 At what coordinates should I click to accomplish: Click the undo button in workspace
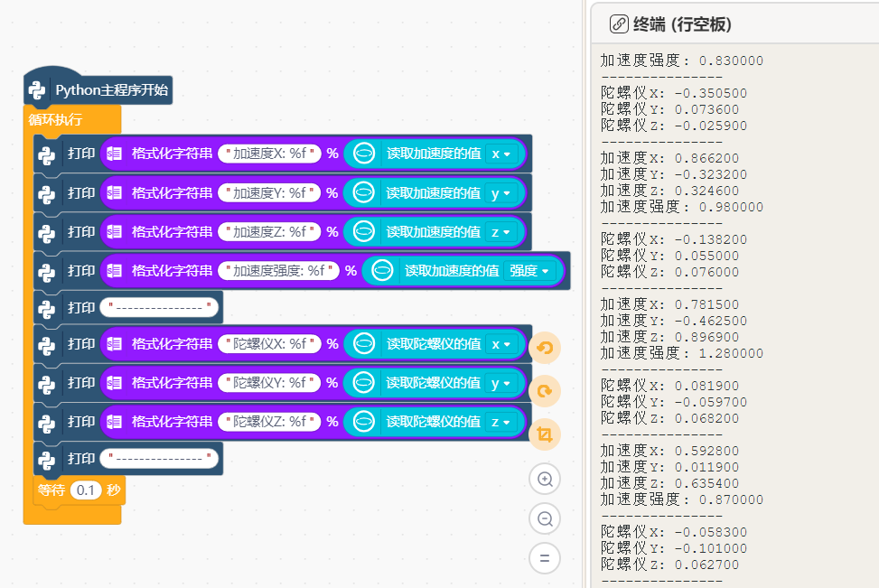[x=545, y=348]
